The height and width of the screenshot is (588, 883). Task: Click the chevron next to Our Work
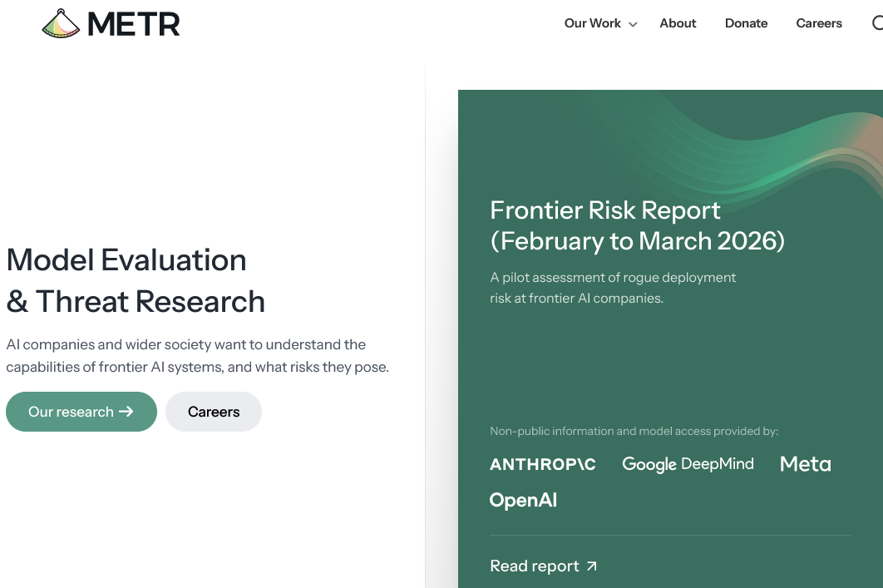[x=633, y=24]
